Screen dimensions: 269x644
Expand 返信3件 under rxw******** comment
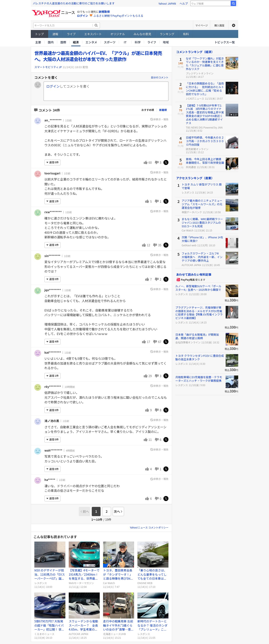(x=52, y=245)
